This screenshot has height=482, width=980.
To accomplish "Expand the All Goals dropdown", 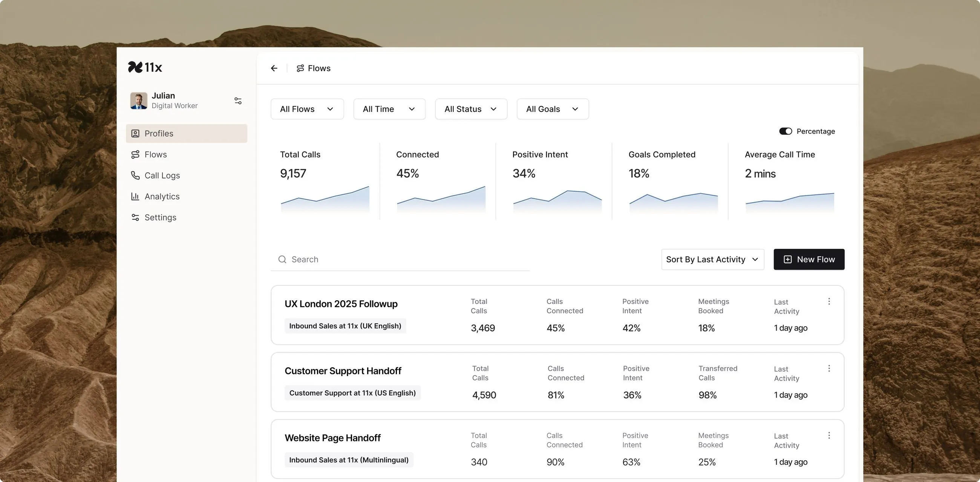I will click(x=553, y=109).
